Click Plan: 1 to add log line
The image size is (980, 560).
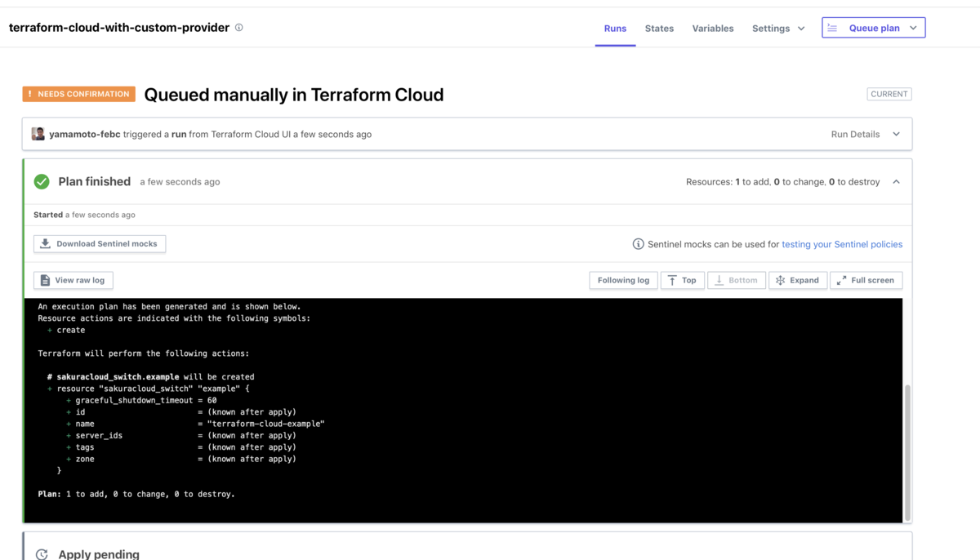pyautogui.click(x=136, y=495)
